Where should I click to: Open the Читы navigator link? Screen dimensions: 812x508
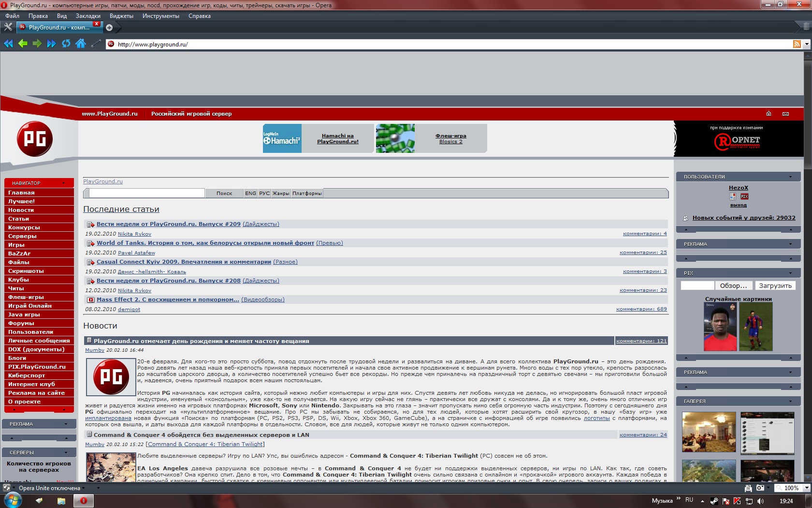pyautogui.click(x=39, y=288)
